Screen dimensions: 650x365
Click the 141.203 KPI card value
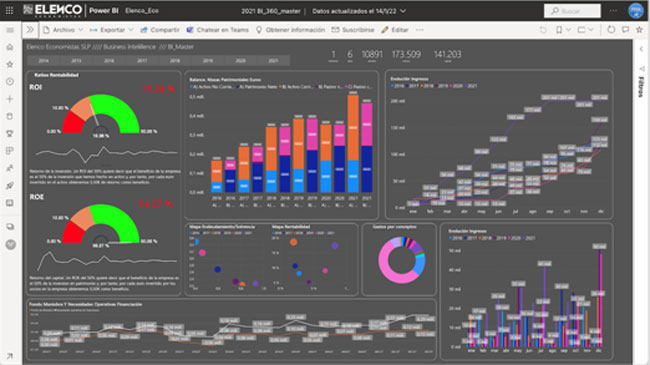447,54
